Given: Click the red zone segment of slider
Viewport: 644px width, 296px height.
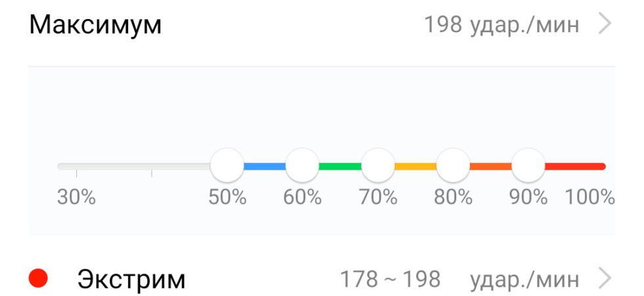Looking at the screenshot, I should pos(576,166).
